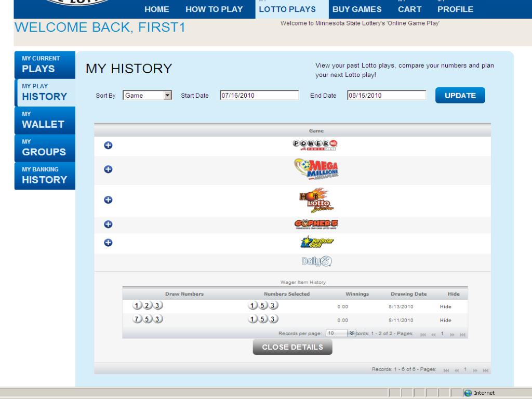The height and width of the screenshot is (399, 532).
Task: Click page 1 in wager history pager
Action: pyautogui.click(x=442, y=334)
